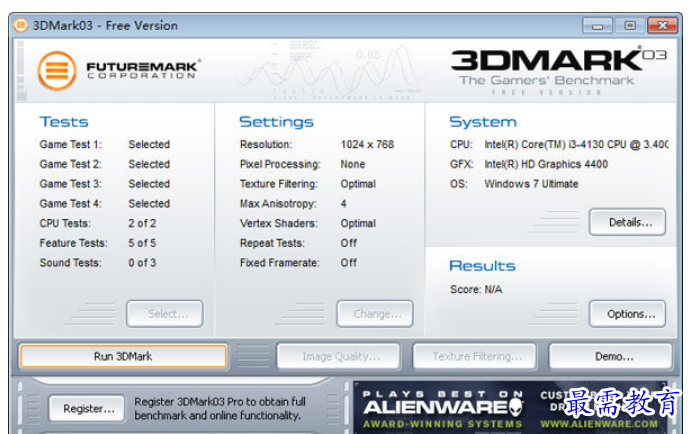Click GFX Intel(R) HD Graphics 4400 text
Image resolution: width=688 pixels, height=434 pixels.
[546, 164]
